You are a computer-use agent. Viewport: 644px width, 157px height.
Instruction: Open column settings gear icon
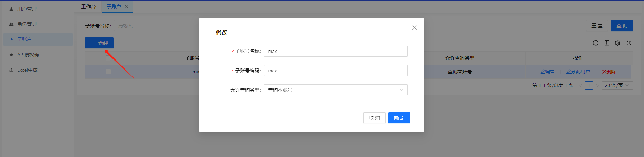point(617,43)
